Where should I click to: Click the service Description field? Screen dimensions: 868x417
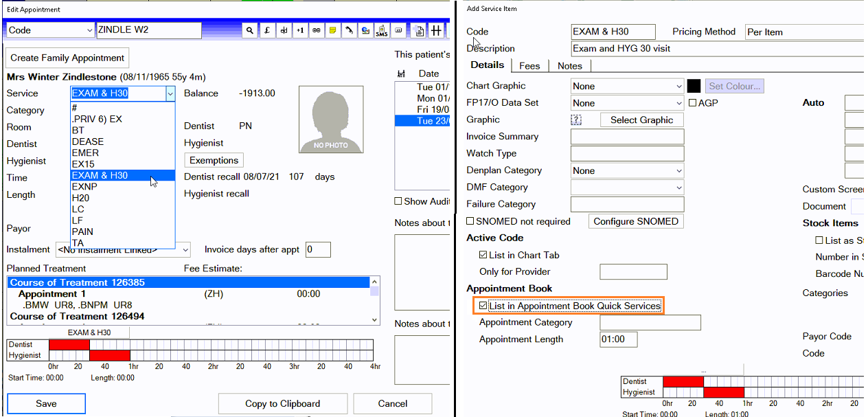pyautogui.click(x=718, y=49)
